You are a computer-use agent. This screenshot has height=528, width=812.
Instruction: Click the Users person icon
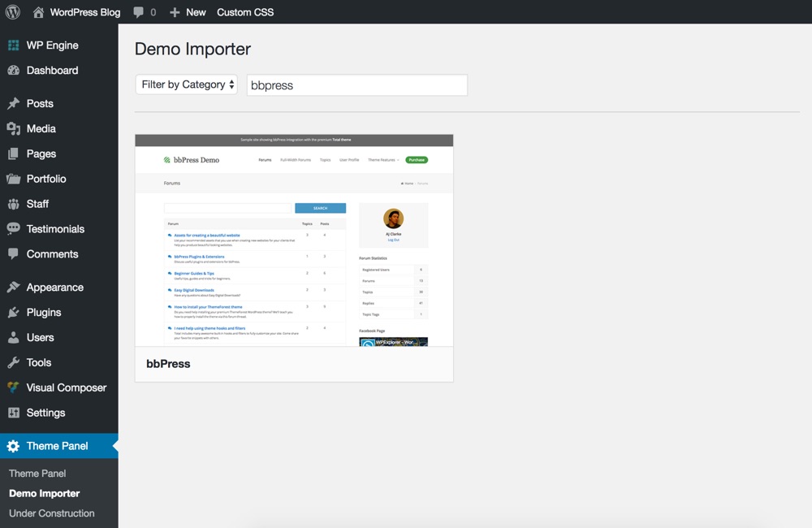pos(14,337)
